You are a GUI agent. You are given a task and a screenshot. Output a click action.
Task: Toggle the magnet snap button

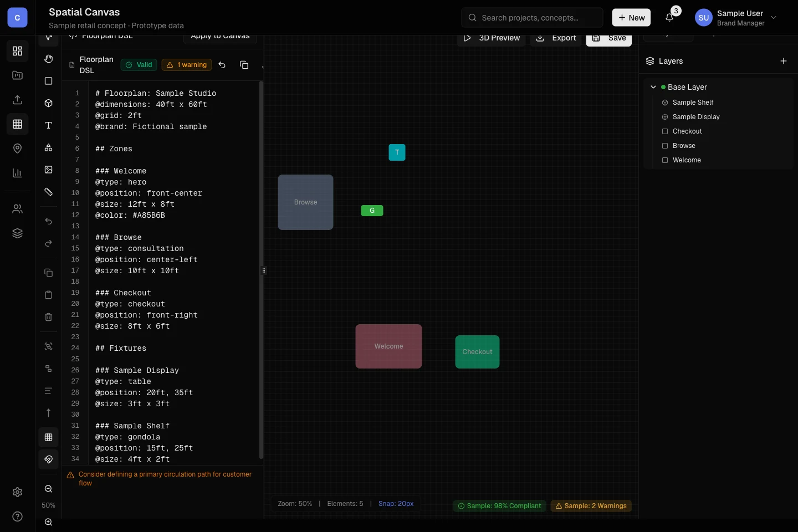(49, 459)
